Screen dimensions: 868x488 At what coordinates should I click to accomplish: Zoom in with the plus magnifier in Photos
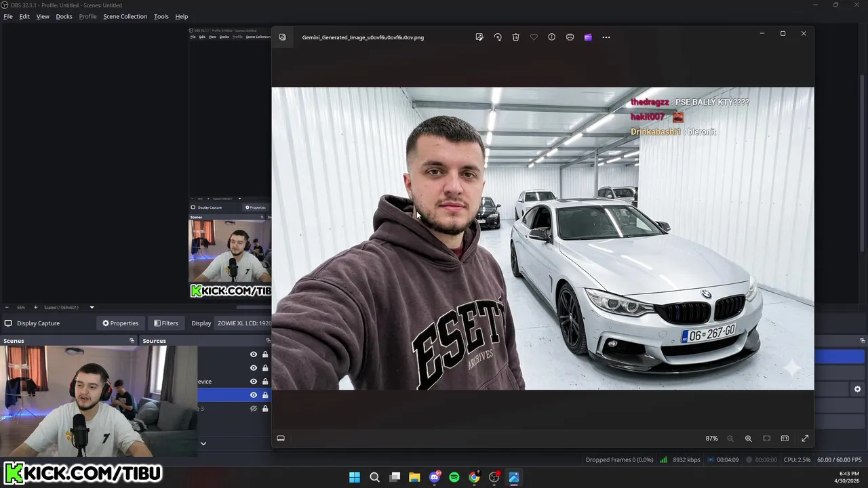(x=749, y=439)
